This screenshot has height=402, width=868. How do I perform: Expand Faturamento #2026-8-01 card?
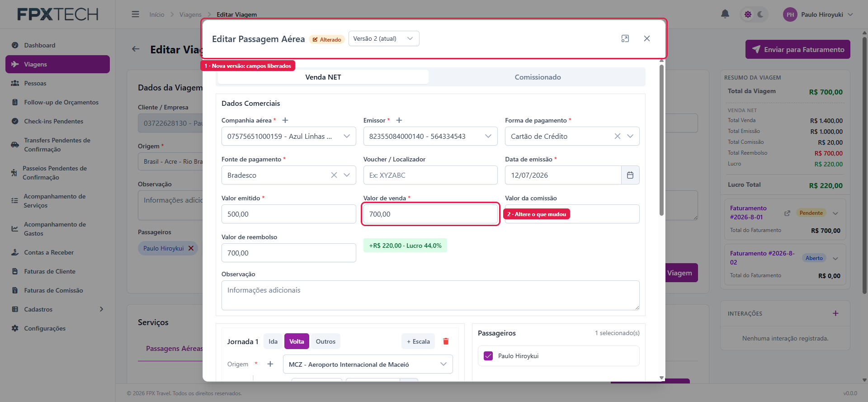[835, 213]
